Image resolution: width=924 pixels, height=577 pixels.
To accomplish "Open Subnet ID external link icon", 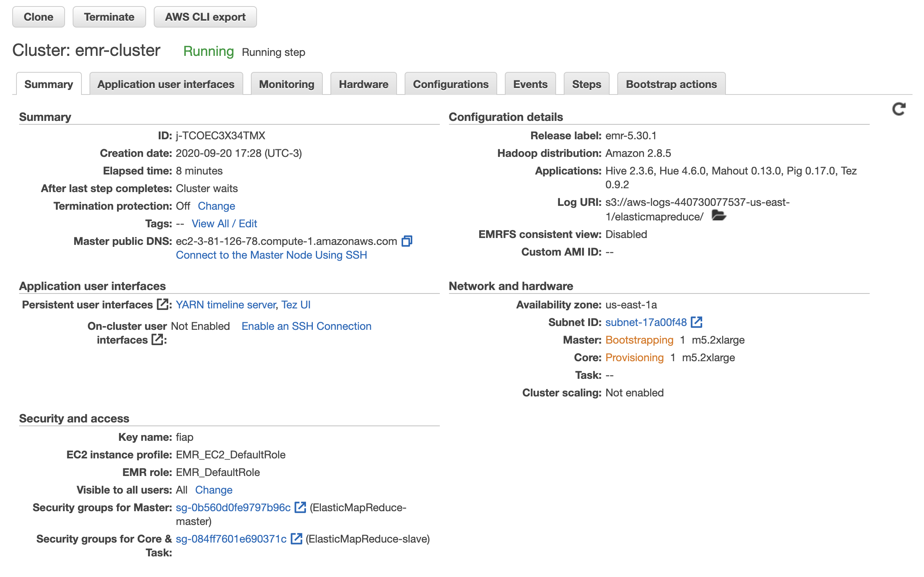I will 696,322.
